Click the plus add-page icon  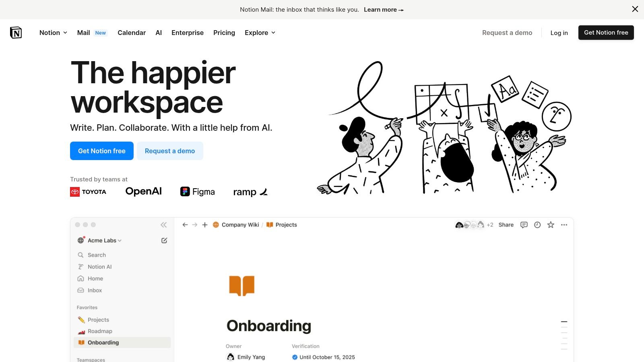click(205, 225)
